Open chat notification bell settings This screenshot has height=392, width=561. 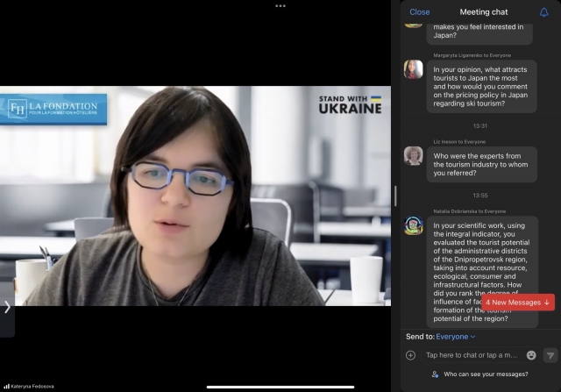click(543, 12)
